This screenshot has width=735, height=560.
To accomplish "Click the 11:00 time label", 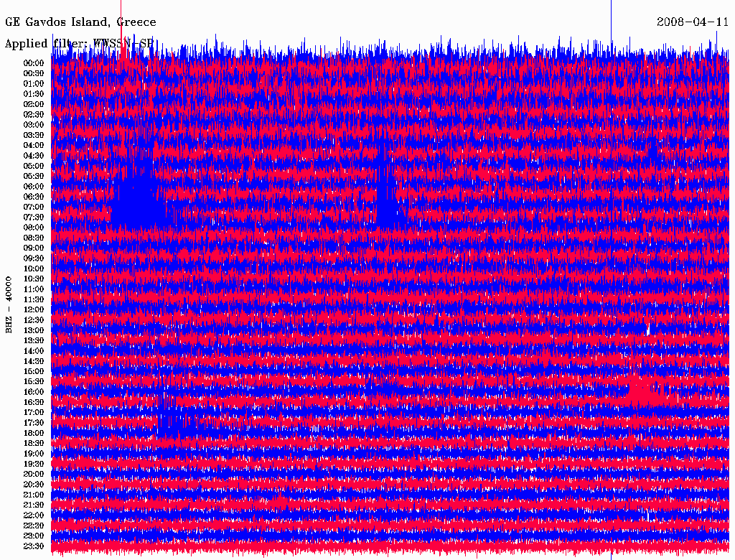I will coord(34,289).
